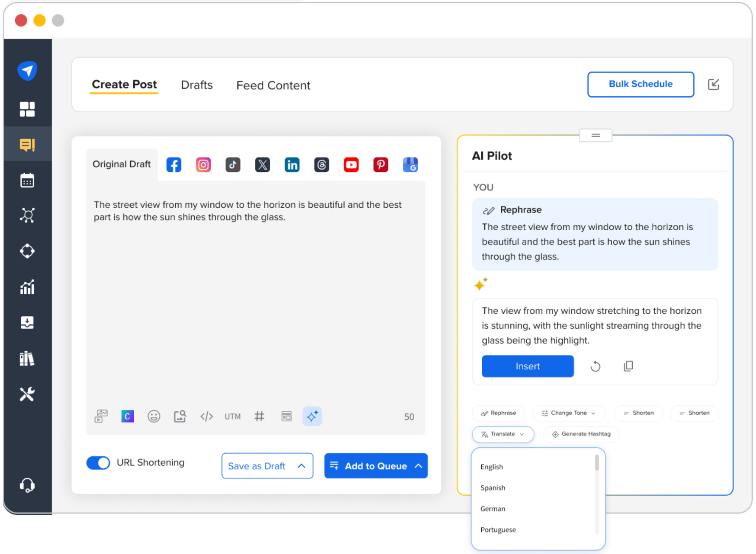The width and height of the screenshot is (756, 554).
Task: Click the template layout icon in editor toolbar
Action: [x=286, y=416]
